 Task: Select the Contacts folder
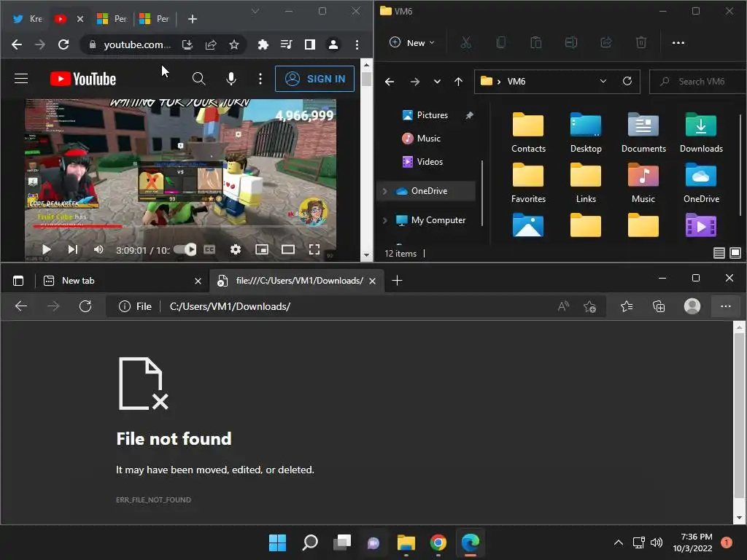coord(528,133)
